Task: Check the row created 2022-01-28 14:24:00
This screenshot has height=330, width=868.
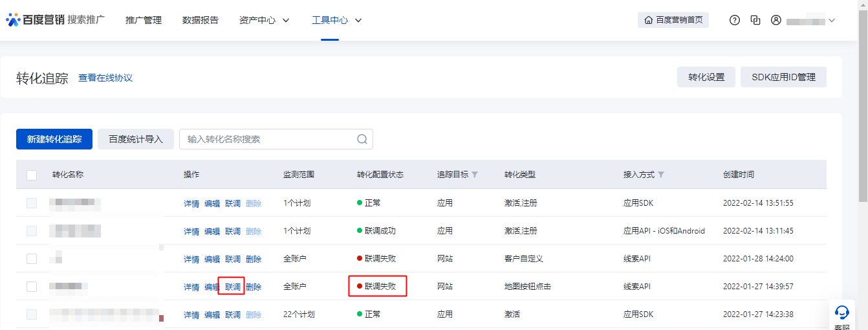Action: (x=32, y=259)
